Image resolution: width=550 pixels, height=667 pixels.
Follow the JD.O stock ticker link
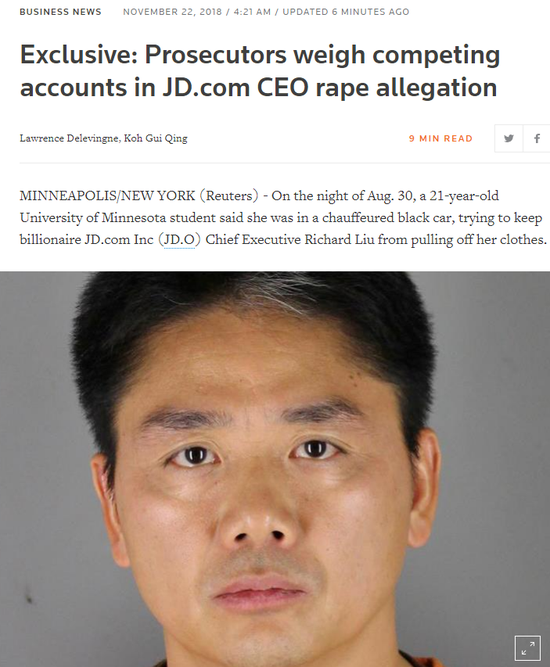[180, 240]
